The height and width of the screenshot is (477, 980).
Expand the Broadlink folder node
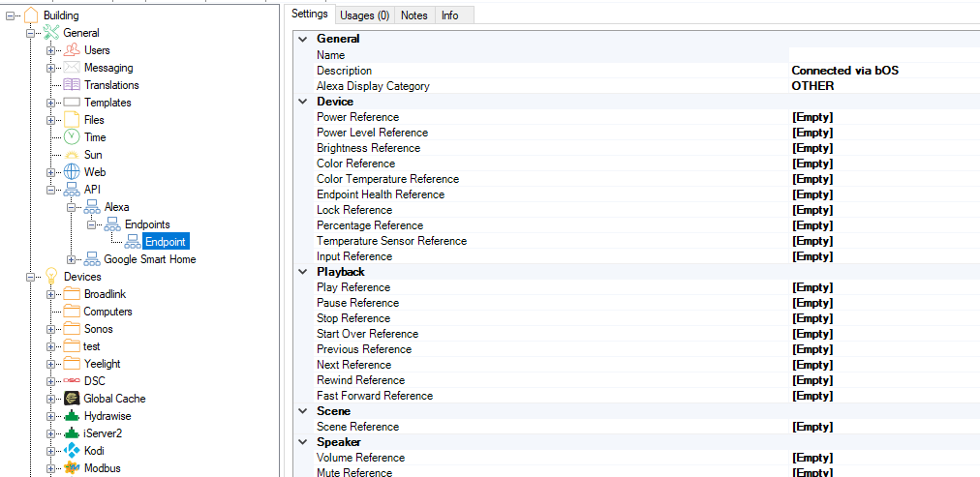[x=51, y=294]
